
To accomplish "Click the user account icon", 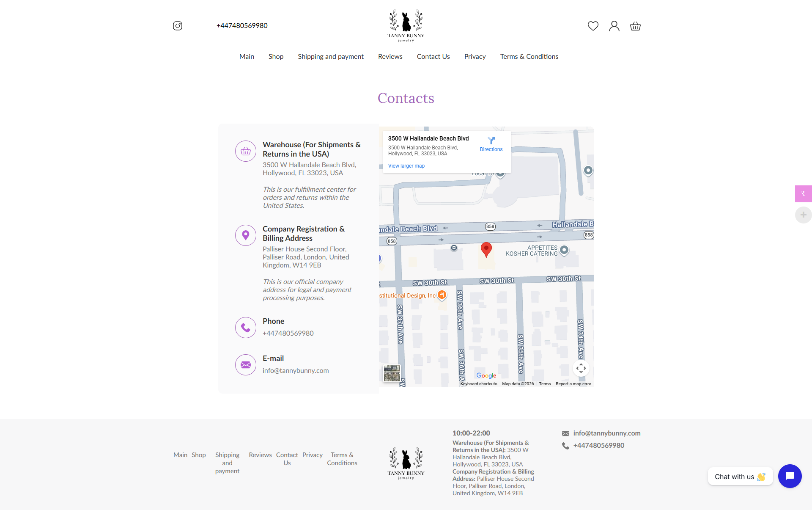I will click(x=614, y=26).
